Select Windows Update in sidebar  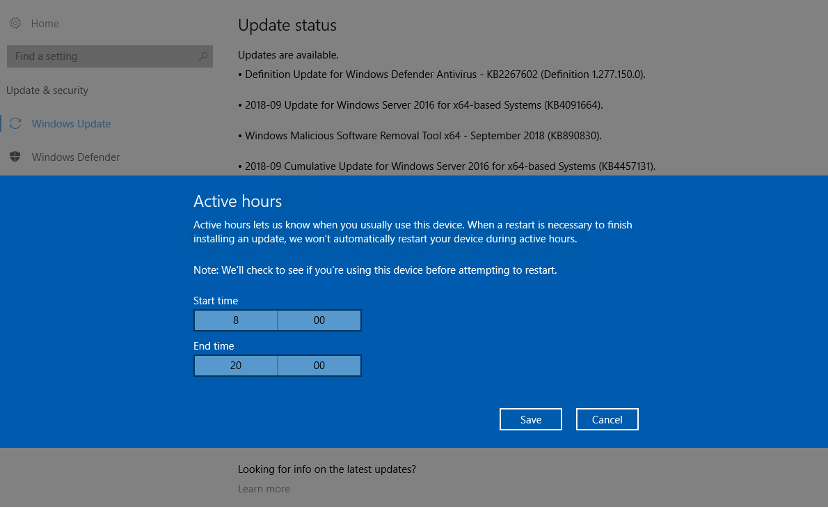pyautogui.click(x=71, y=124)
